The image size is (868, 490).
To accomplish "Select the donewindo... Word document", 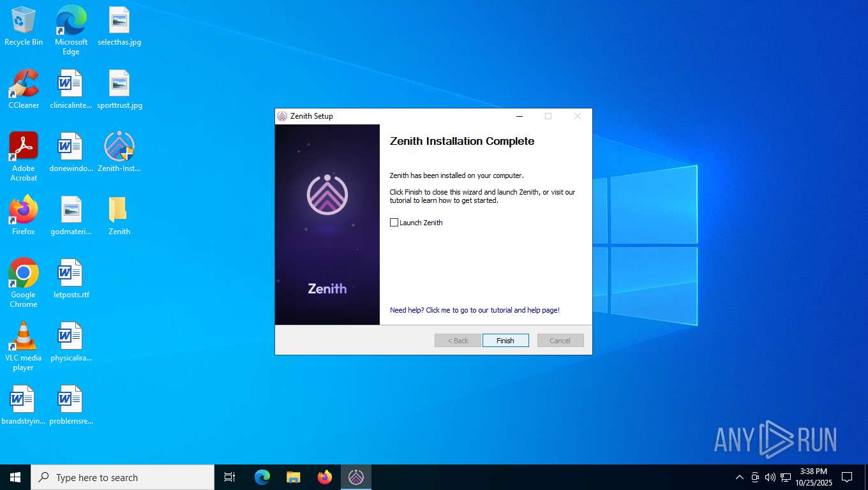I will 71,152.
